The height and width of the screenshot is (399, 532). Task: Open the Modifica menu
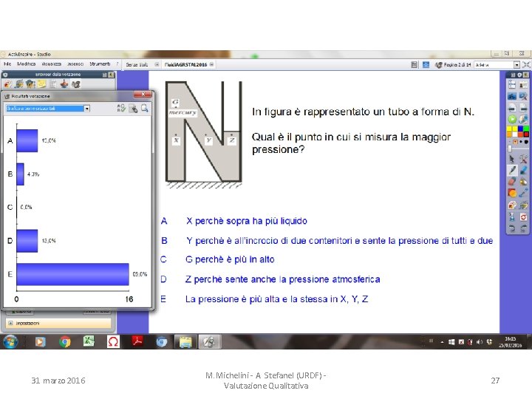[x=26, y=64]
